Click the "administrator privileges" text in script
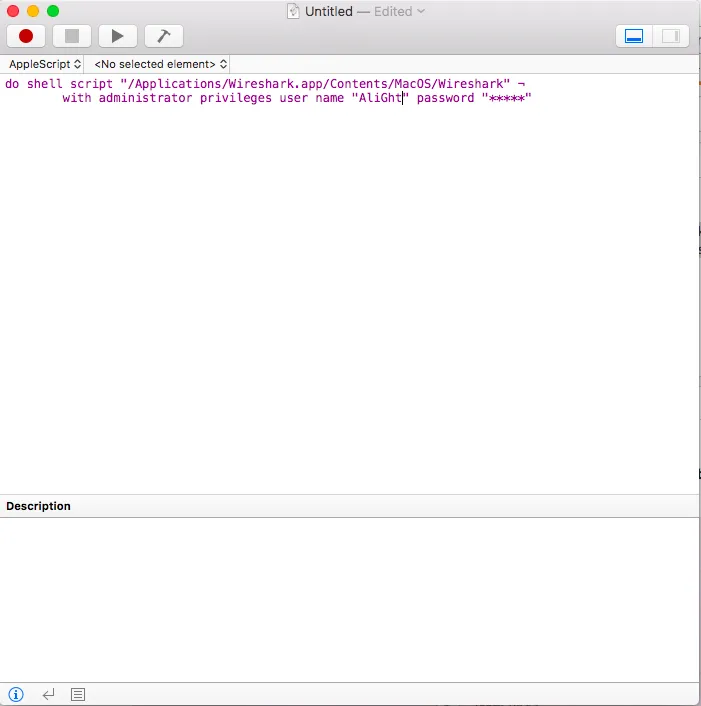The width and height of the screenshot is (701, 706). coord(185,98)
